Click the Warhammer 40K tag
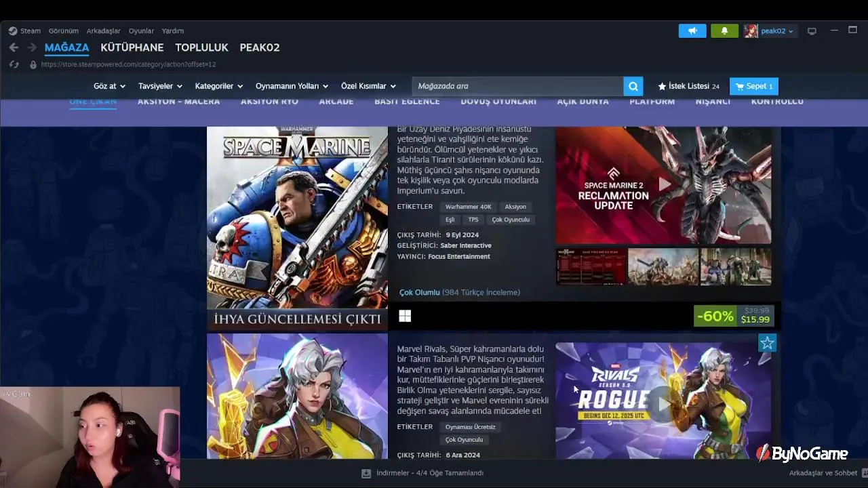 [x=468, y=207]
